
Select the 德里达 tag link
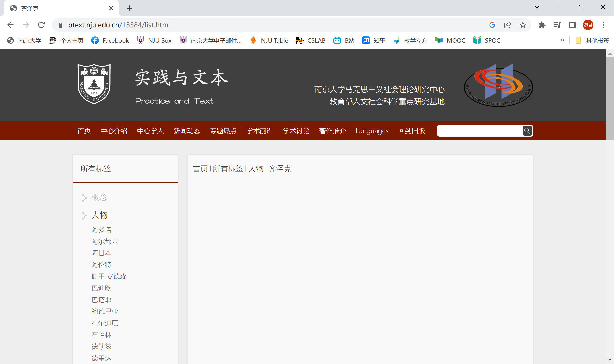101,358
